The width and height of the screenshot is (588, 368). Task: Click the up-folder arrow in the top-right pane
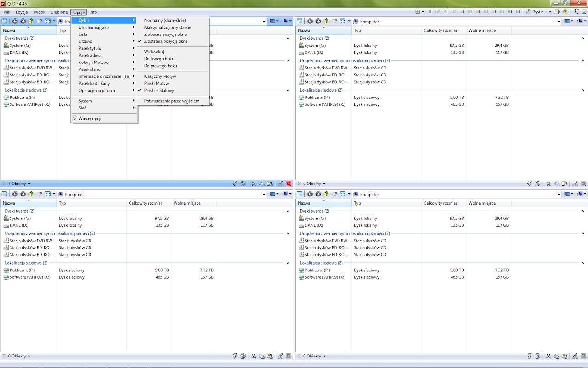[x=326, y=21]
